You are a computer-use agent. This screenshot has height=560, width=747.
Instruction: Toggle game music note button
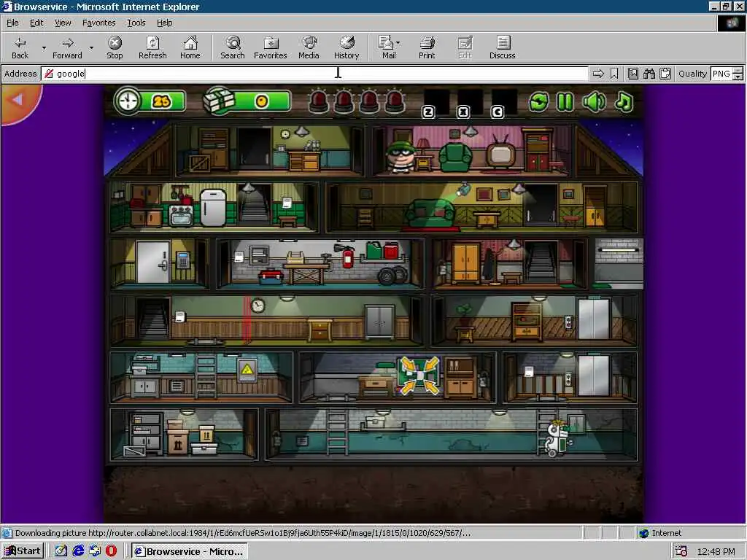point(624,101)
